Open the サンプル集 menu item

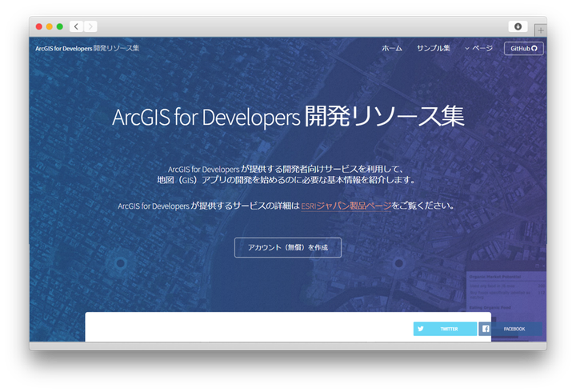tap(433, 48)
